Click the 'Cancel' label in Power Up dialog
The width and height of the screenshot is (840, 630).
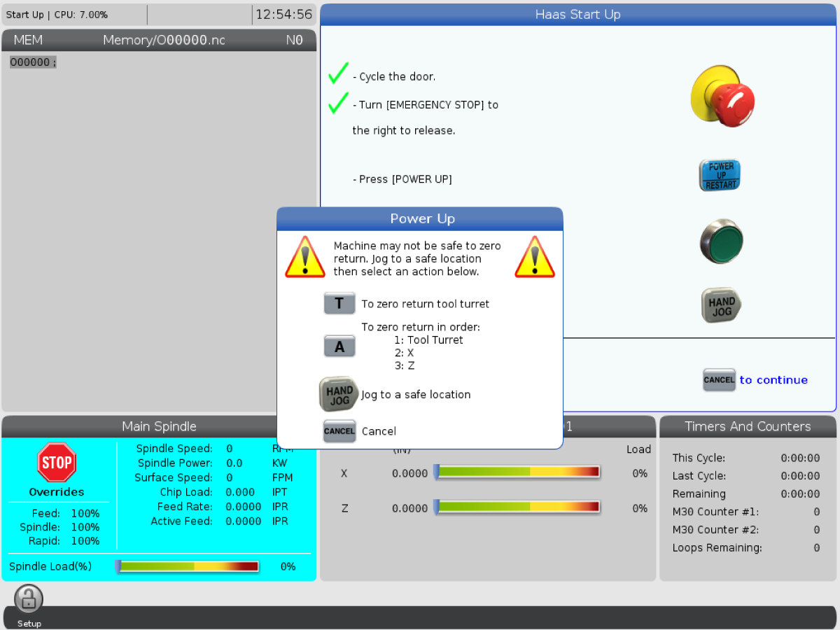(379, 431)
